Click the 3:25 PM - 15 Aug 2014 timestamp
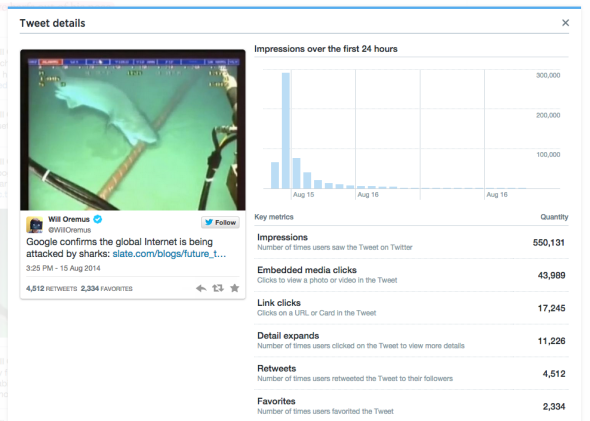The image size is (590, 421). (x=63, y=268)
